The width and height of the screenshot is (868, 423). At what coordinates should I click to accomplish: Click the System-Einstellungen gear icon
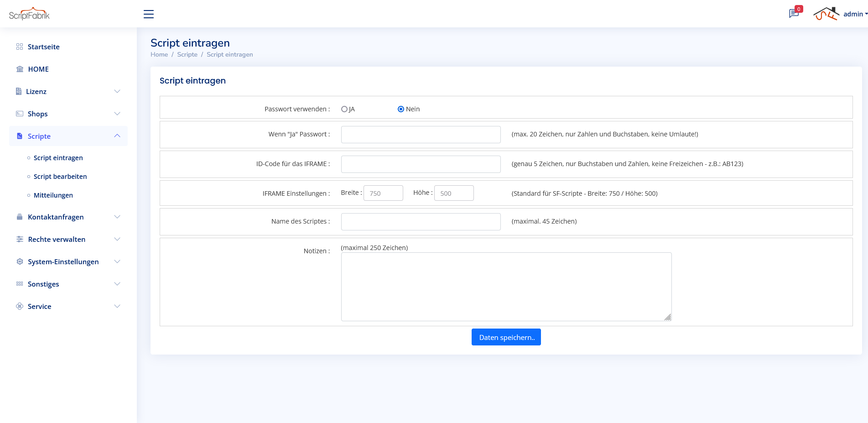coord(20,261)
